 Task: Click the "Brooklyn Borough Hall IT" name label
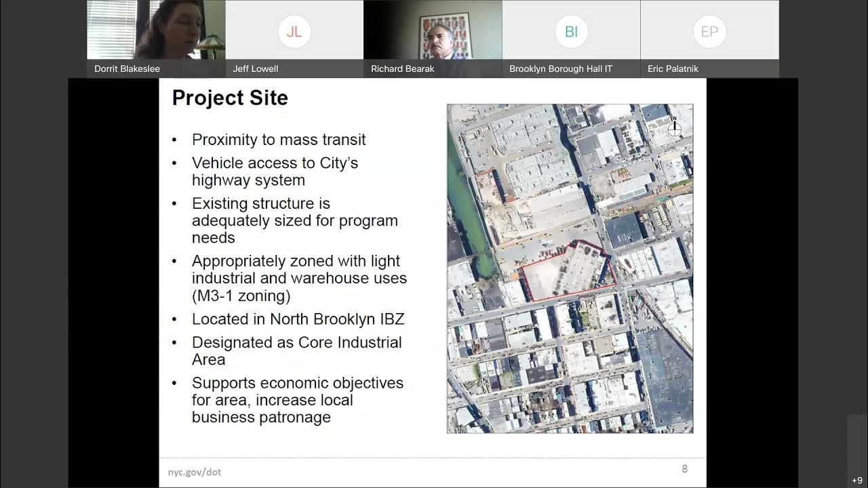click(x=561, y=68)
